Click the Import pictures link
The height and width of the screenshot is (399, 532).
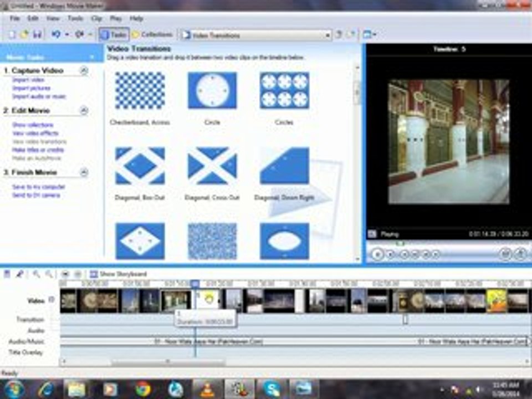(31, 88)
